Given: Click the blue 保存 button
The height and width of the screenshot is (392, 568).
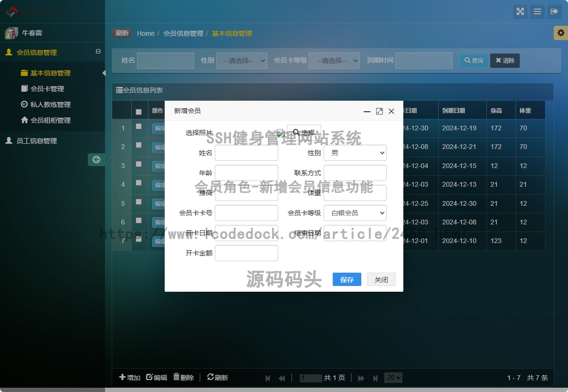Looking at the screenshot, I should [347, 279].
